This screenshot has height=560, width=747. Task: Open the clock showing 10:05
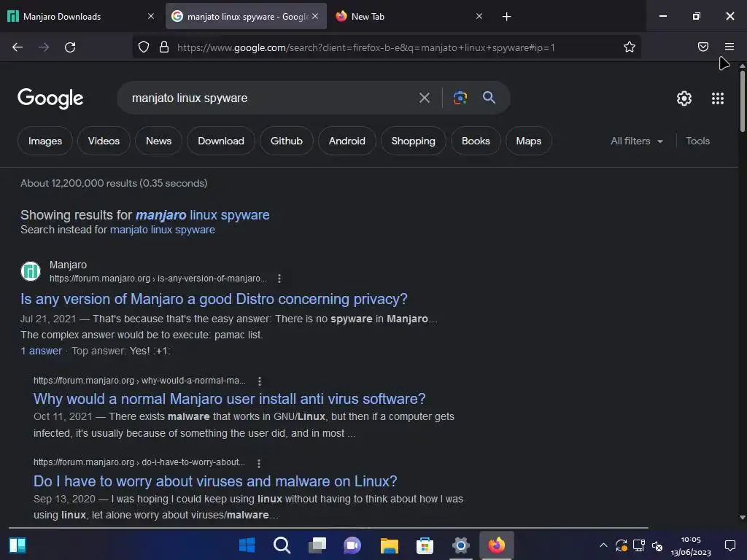[691, 545]
